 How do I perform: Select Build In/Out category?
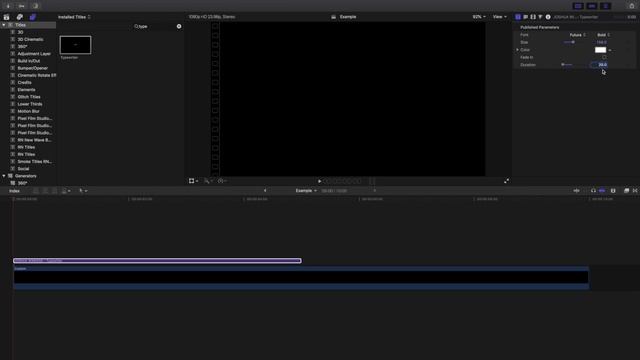(x=29, y=61)
